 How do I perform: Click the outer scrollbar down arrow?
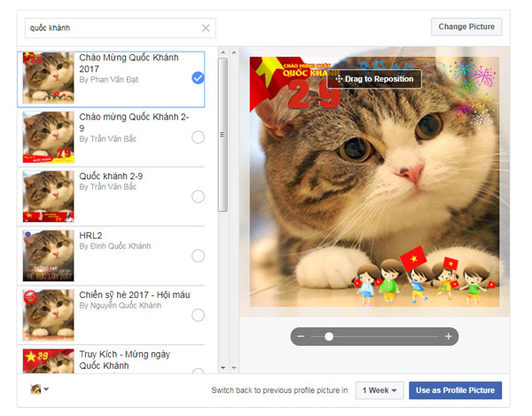[234, 367]
